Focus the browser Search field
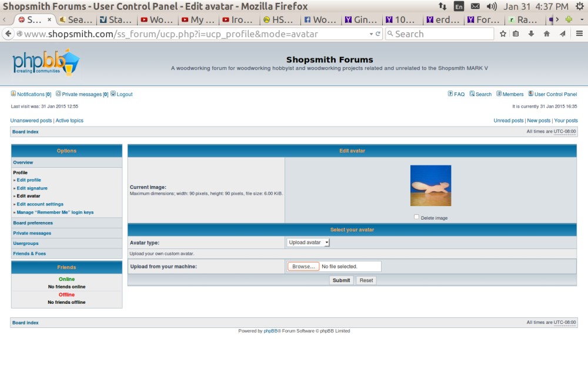 click(x=439, y=34)
